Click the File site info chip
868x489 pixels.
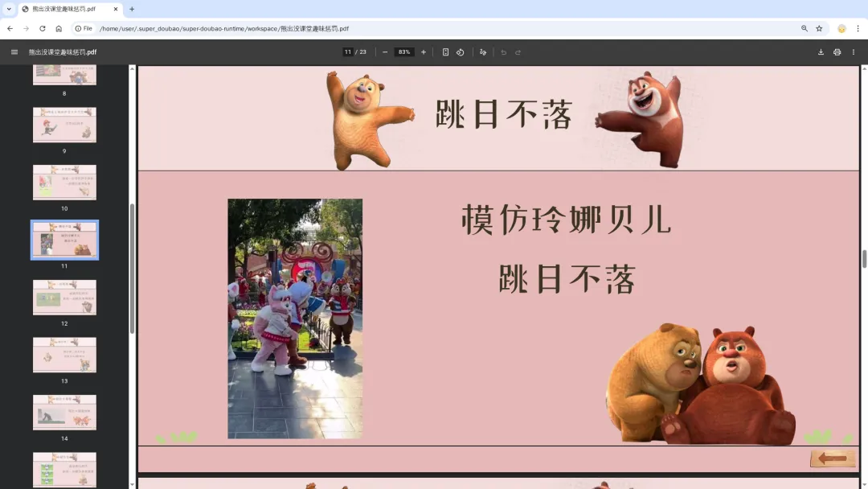[84, 28]
